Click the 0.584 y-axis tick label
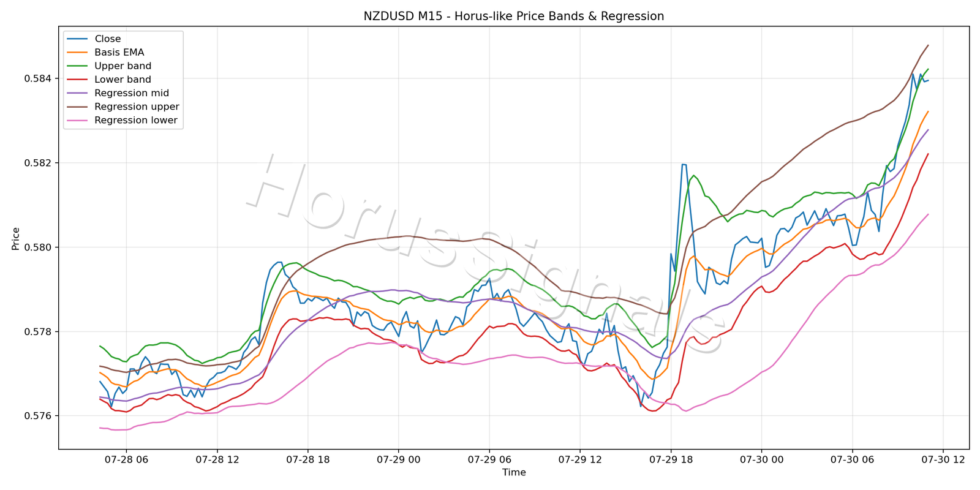The width and height of the screenshot is (980, 490). tap(38, 78)
